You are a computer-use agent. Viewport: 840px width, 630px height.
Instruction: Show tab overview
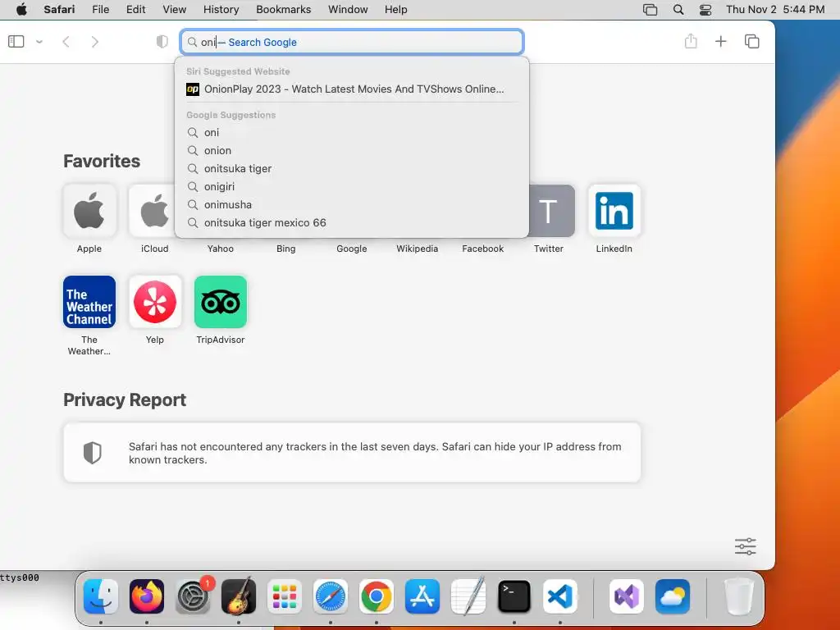pyautogui.click(x=752, y=41)
